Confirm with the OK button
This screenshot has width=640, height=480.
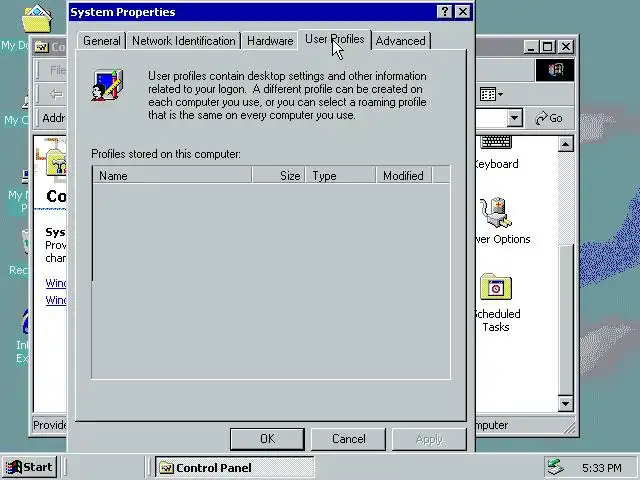[x=267, y=439]
